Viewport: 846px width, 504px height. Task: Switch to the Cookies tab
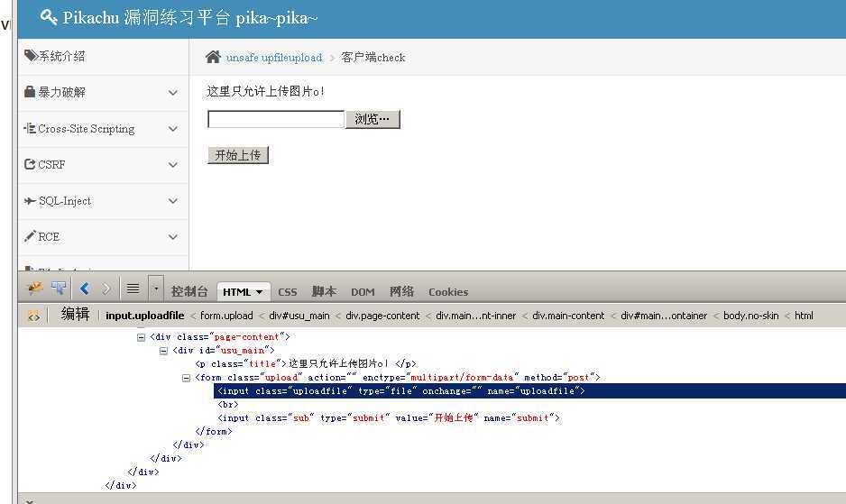pyautogui.click(x=448, y=292)
